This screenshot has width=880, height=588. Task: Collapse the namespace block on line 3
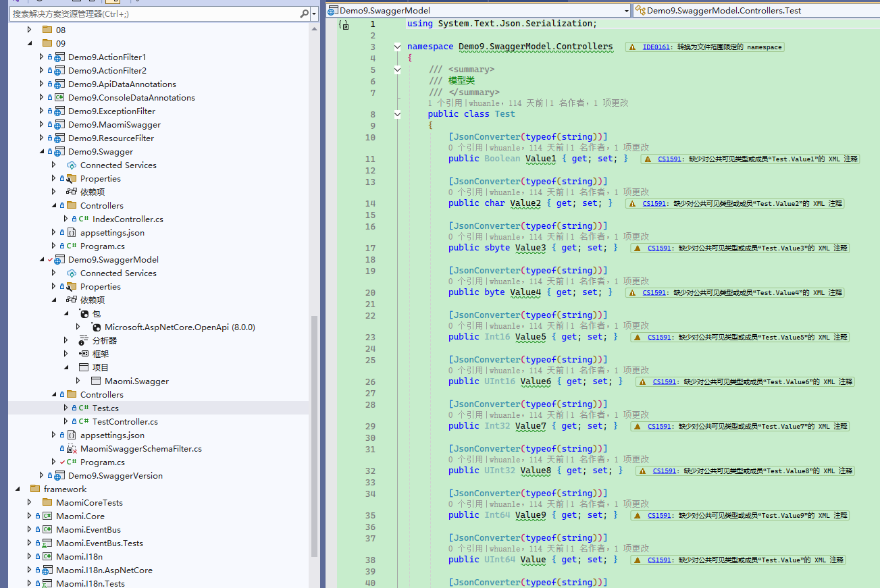coord(398,47)
